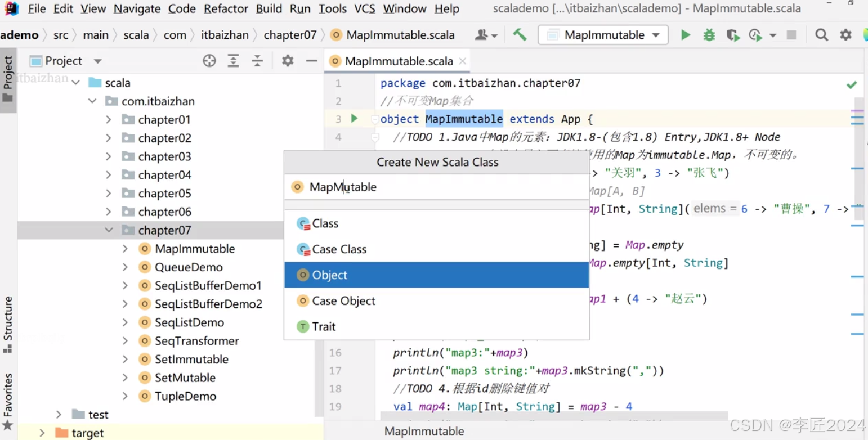Open the dropdown arrow next to profiler icon
Image resolution: width=868 pixels, height=440 pixels.
pos(773,35)
